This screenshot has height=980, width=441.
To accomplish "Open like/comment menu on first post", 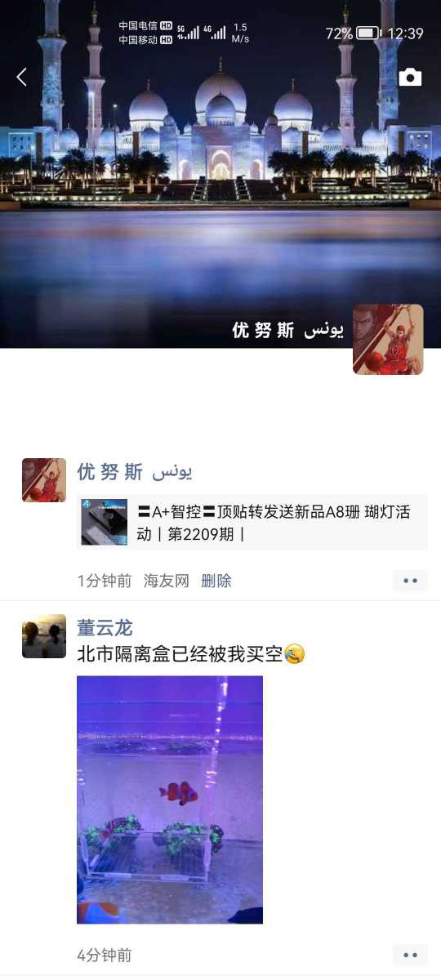I will coord(410,581).
